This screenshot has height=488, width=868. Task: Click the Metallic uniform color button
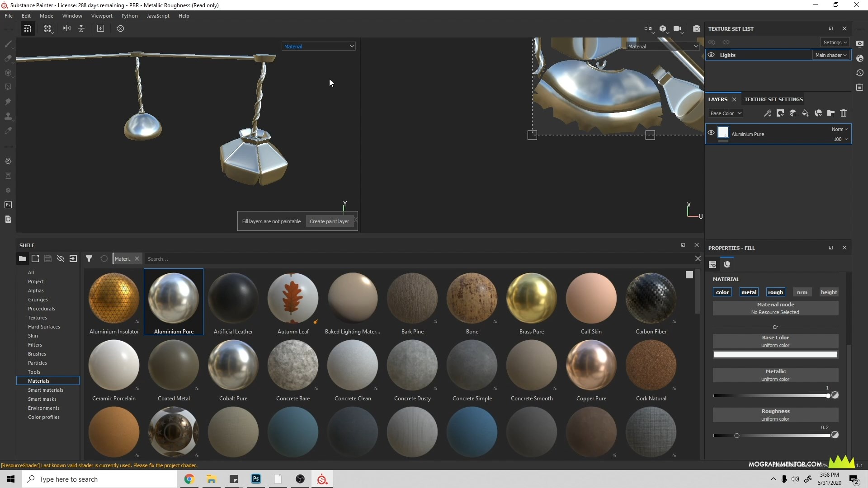[x=775, y=375]
